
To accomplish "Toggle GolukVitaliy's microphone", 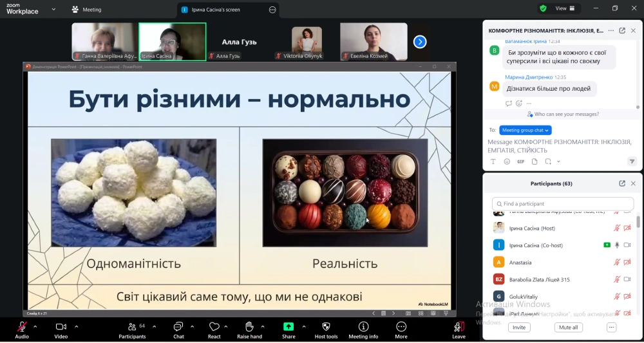I will click(616, 296).
